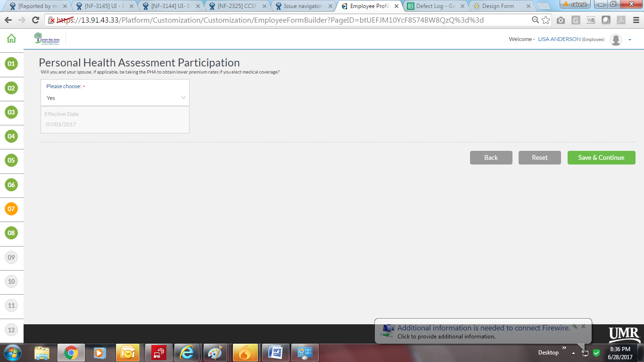Bookmark page with star icon
Image resolution: width=644 pixels, height=362 pixels.
[545, 20]
